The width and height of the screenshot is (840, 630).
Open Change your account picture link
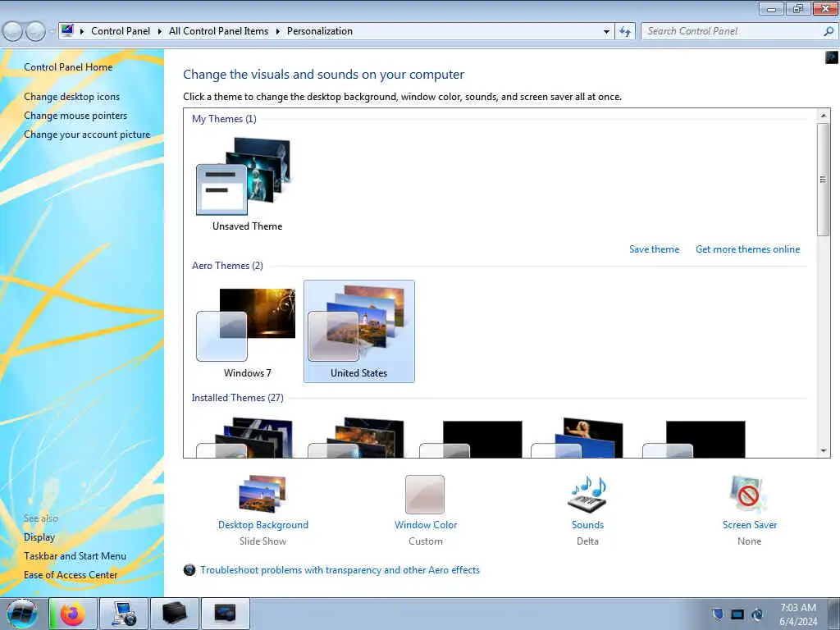pyautogui.click(x=87, y=135)
